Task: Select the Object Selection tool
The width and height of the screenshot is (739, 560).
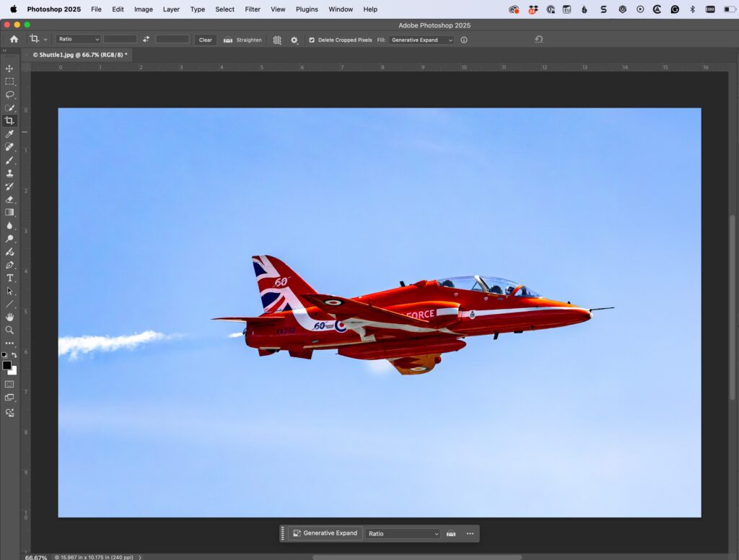Action: point(9,108)
